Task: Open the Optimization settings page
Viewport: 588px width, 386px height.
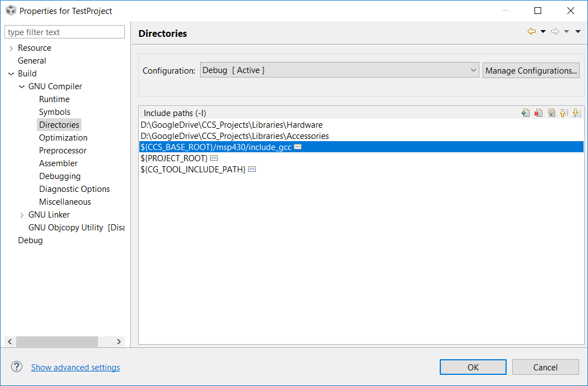Action: (x=63, y=137)
